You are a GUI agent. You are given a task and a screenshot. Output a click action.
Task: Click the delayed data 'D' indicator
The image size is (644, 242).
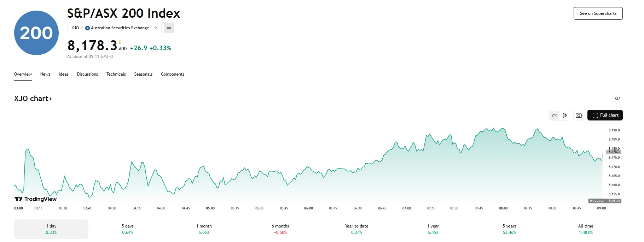point(120,42)
